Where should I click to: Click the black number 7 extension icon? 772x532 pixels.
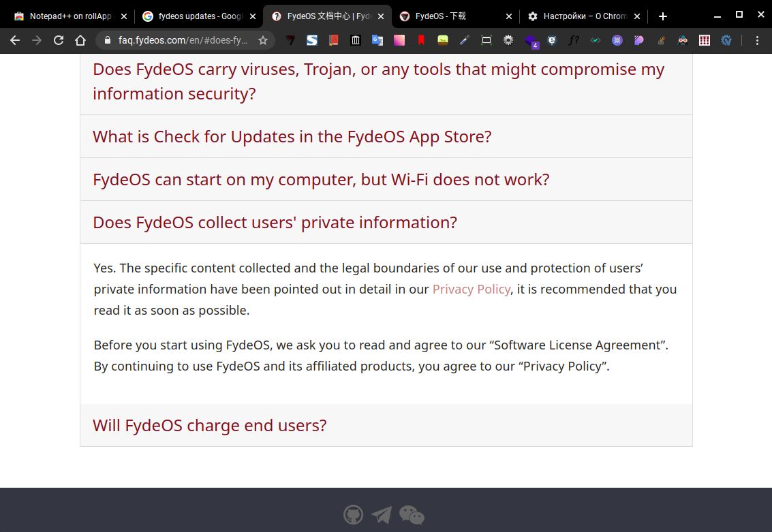tap(290, 40)
